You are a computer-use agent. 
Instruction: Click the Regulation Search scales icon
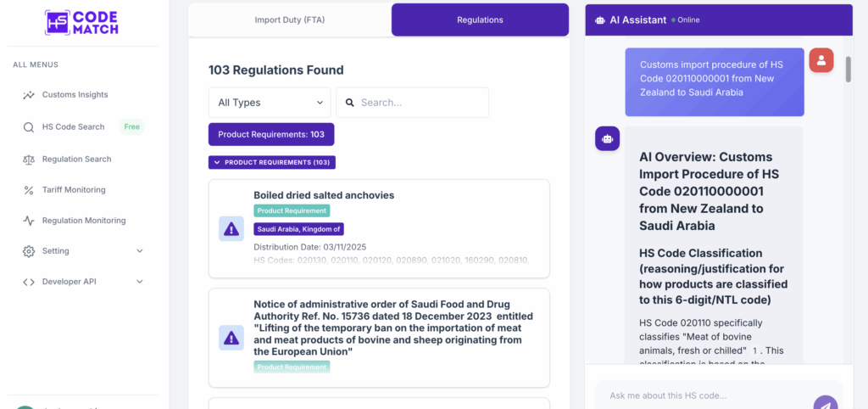[28, 160]
